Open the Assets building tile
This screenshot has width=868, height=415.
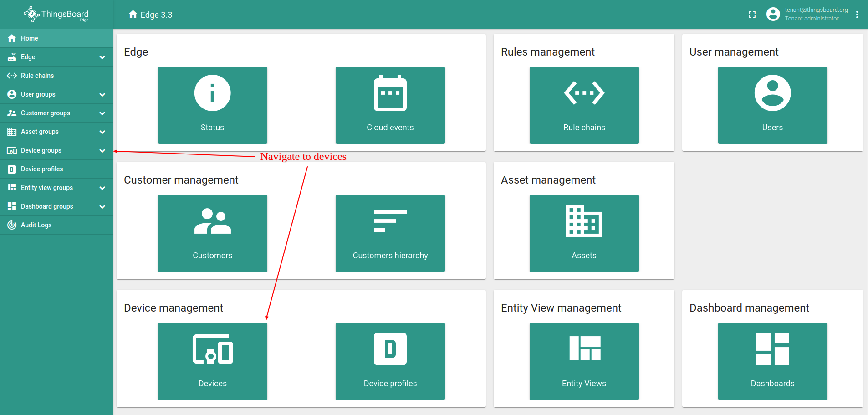point(584,233)
